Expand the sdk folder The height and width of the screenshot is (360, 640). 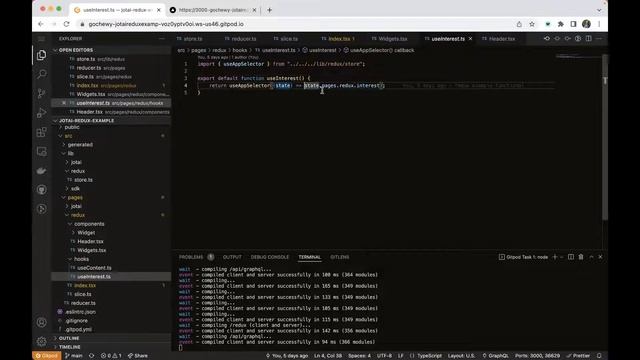click(x=76, y=189)
